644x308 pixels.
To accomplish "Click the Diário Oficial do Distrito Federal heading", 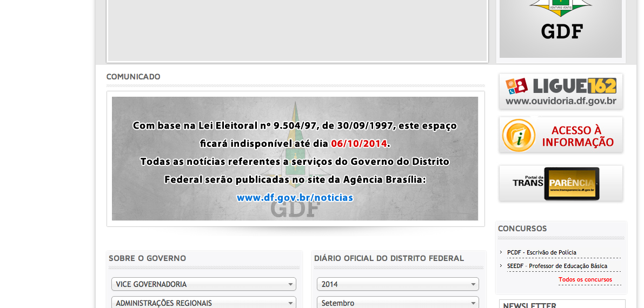I will point(389,258).
